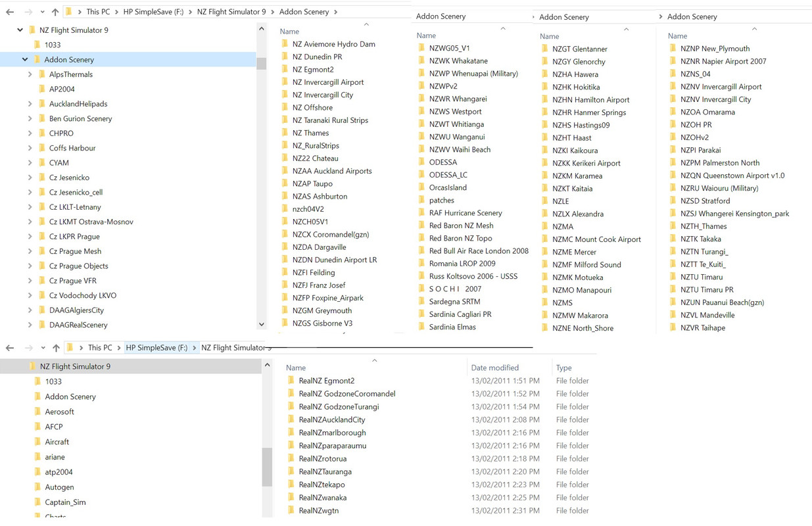Image resolution: width=812 pixels, height=526 pixels.
Task: Click the NZGS Gisborne V3 folder icon
Action: pyautogui.click(x=285, y=323)
